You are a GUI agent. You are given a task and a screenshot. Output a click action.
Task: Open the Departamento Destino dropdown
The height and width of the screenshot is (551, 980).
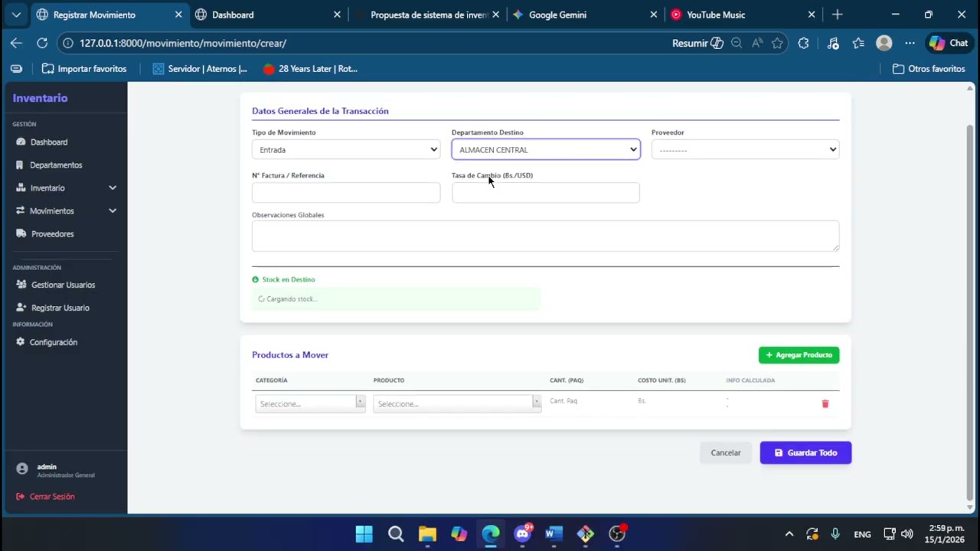546,150
